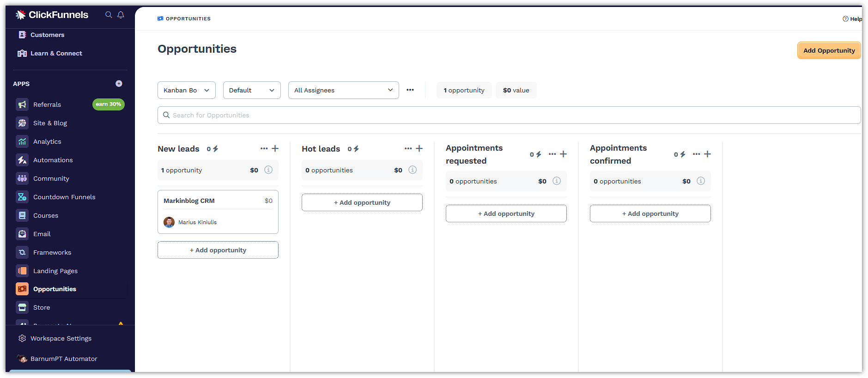
Task: Click lightning icon on Appointments requested column
Action: (x=538, y=154)
